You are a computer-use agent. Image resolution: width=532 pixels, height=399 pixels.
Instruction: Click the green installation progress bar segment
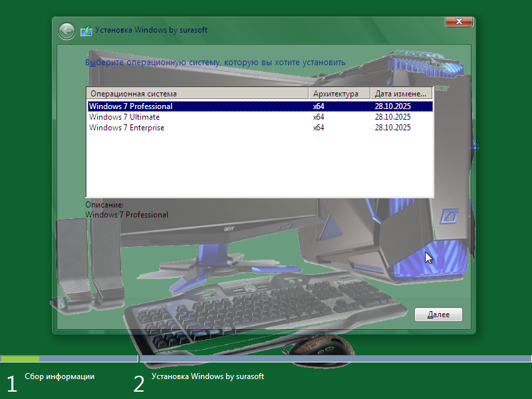20,358
